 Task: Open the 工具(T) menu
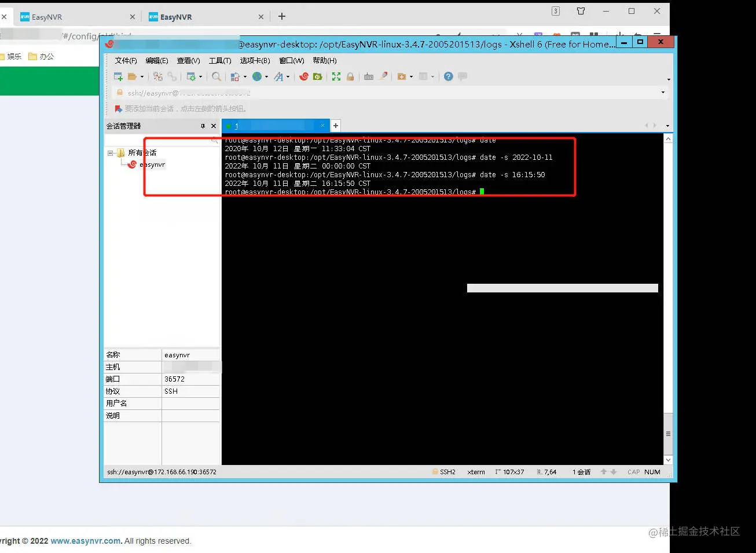[x=220, y=60]
